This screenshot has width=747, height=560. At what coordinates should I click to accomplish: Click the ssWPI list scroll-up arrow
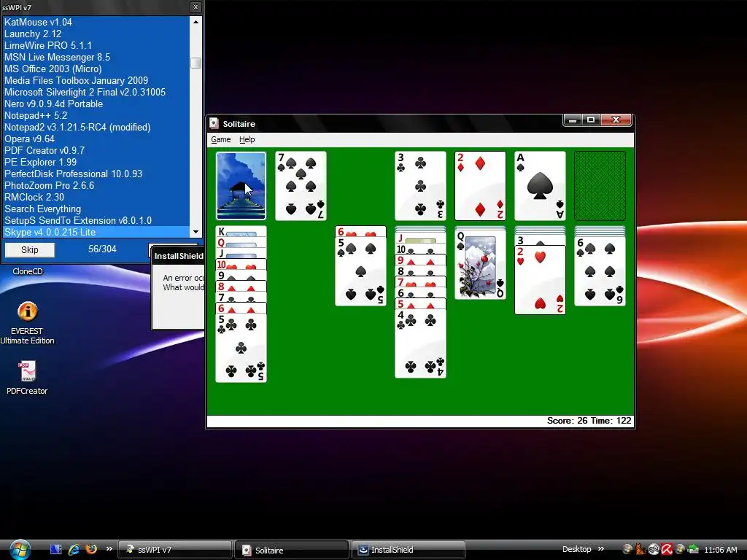tap(196, 22)
